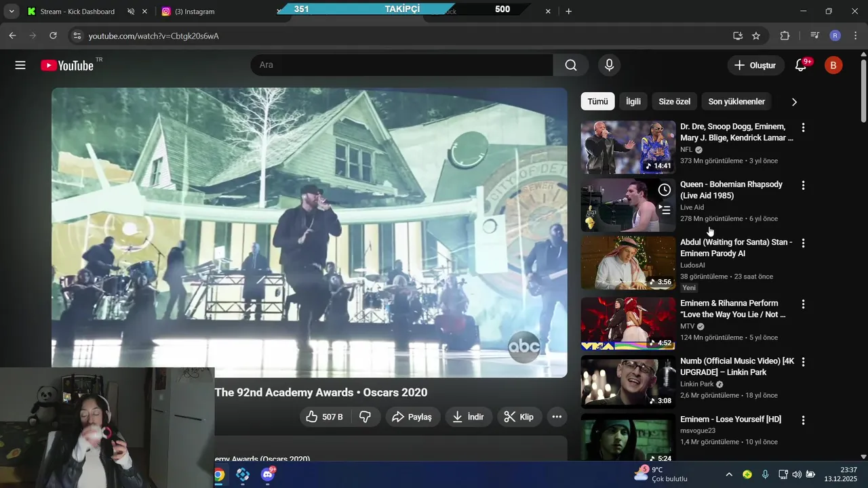Add Queen video to Watch Later
Screen dimensions: 868x488
pos(665,190)
